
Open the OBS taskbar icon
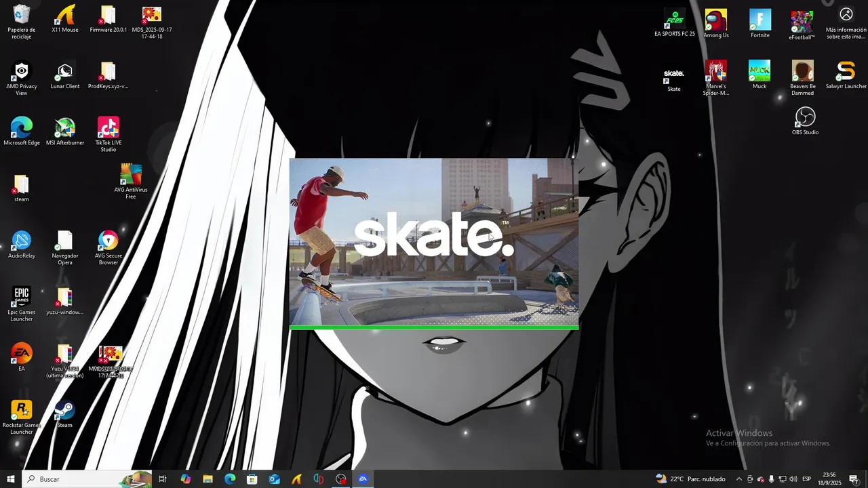[x=341, y=479]
